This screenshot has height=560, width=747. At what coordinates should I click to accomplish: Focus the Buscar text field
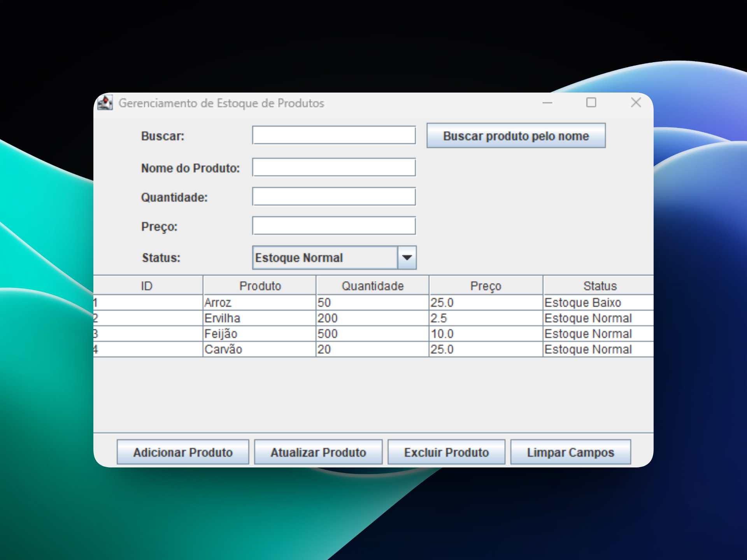coord(334,135)
